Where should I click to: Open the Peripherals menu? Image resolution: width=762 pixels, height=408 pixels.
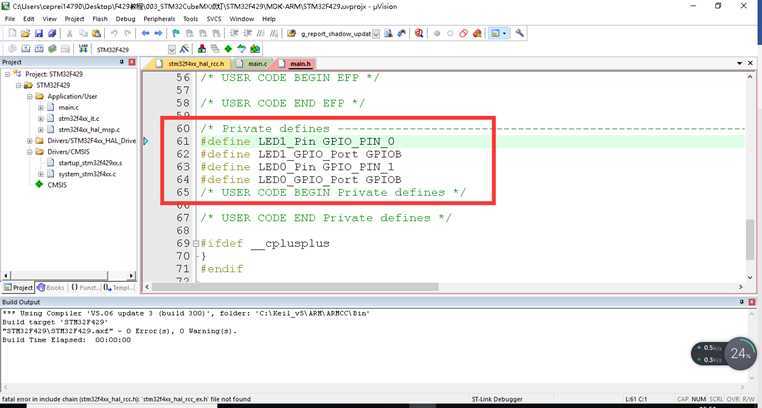click(159, 19)
